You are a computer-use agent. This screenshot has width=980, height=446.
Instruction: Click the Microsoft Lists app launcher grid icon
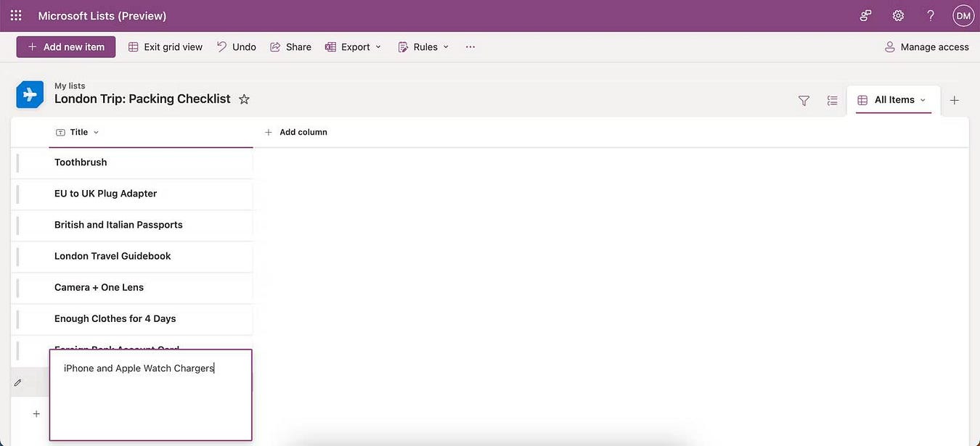coord(15,15)
